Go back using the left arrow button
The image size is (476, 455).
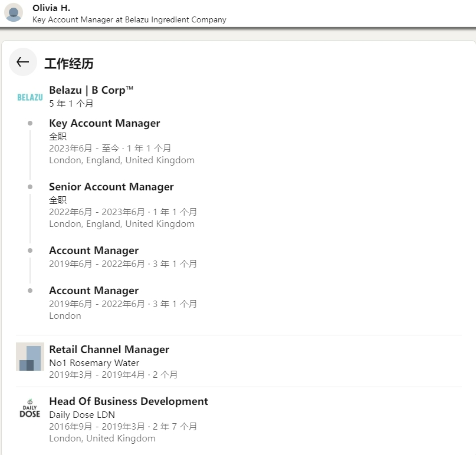click(x=23, y=62)
